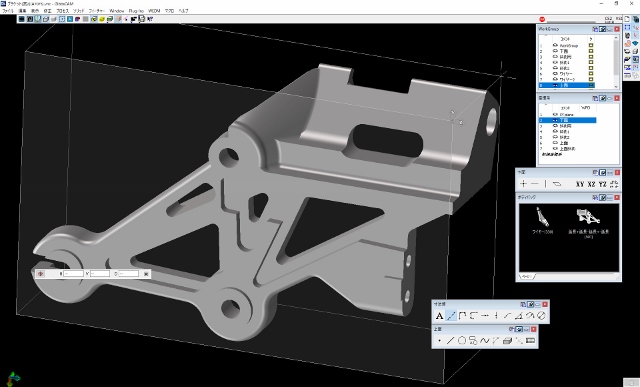Image resolution: width=640 pixels, height=387 pixels.
Task: Click the X coordinate input field
Action: click(x=73, y=274)
